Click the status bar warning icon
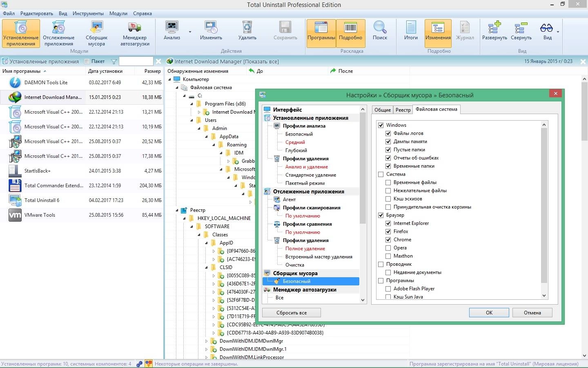Image resolution: width=588 pixels, height=368 pixels. point(149,364)
